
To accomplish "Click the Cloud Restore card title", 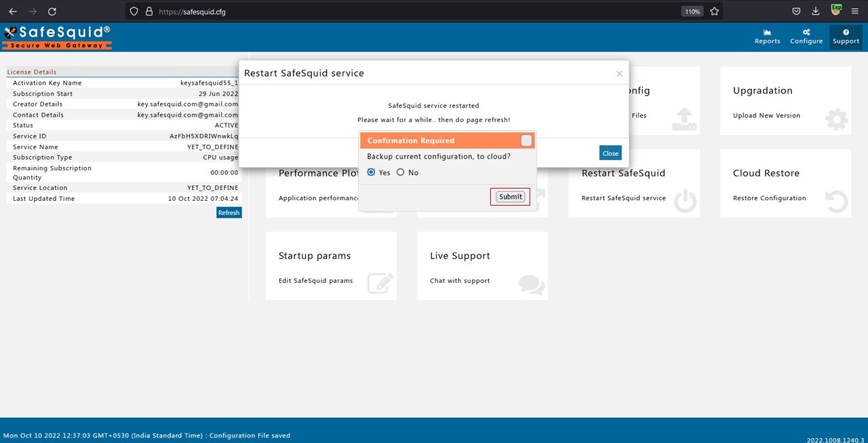I will pyautogui.click(x=766, y=173).
